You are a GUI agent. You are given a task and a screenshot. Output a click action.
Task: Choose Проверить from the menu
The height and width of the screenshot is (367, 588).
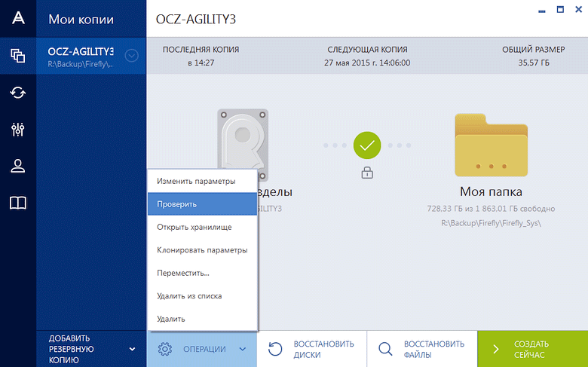tap(202, 204)
